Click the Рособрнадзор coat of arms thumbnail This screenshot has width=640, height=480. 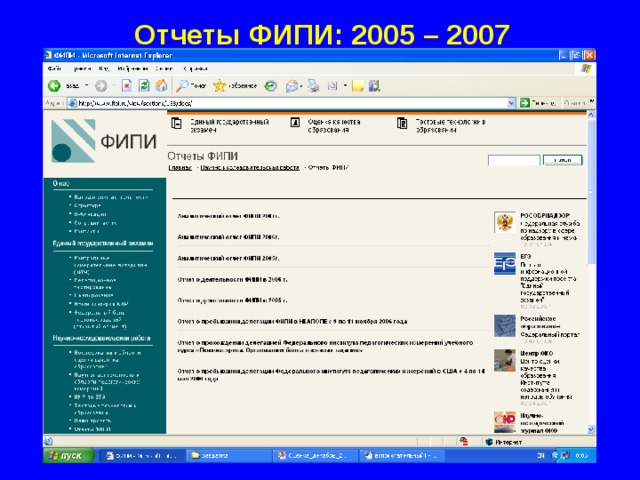click(x=504, y=222)
